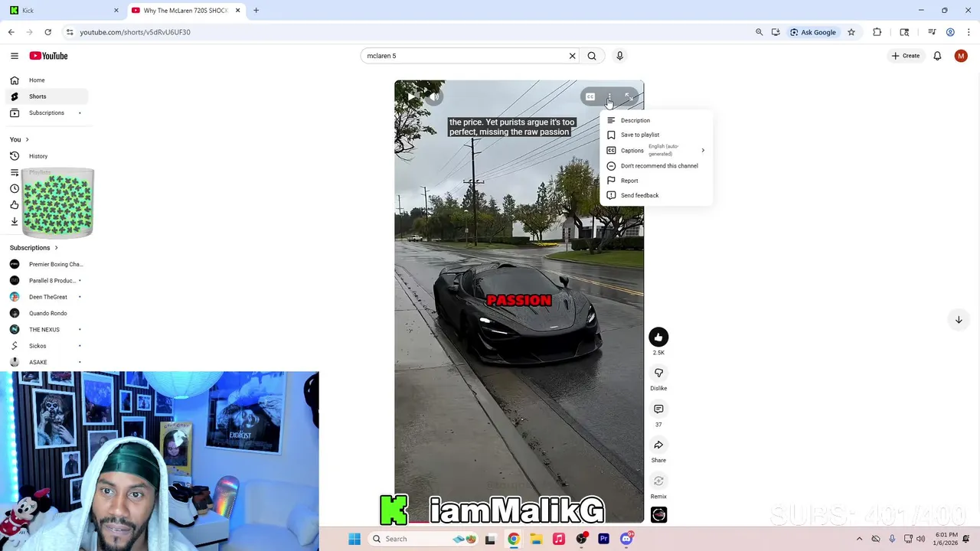Mute the short with the volume icon
Image resolution: width=980 pixels, height=551 pixels.
point(434,97)
